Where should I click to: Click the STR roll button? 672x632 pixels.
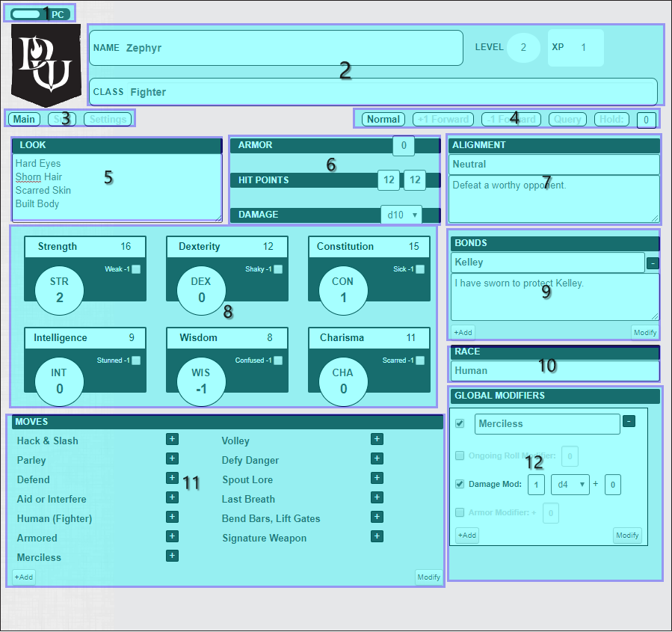pos(59,289)
